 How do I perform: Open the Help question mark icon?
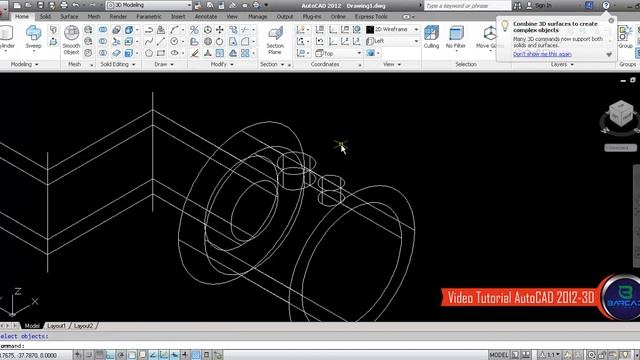click(x=606, y=5)
